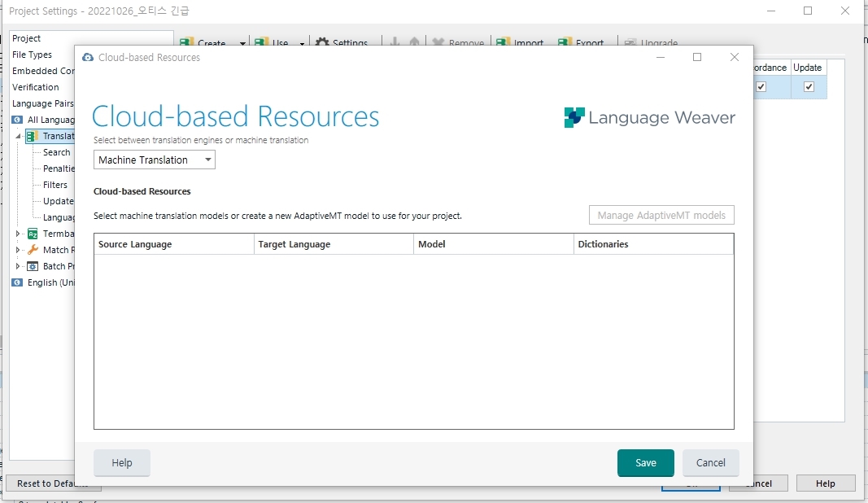The width and height of the screenshot is (868, 503).
Task: Open the Machine Translation dropdown
Action: point(207,160)
